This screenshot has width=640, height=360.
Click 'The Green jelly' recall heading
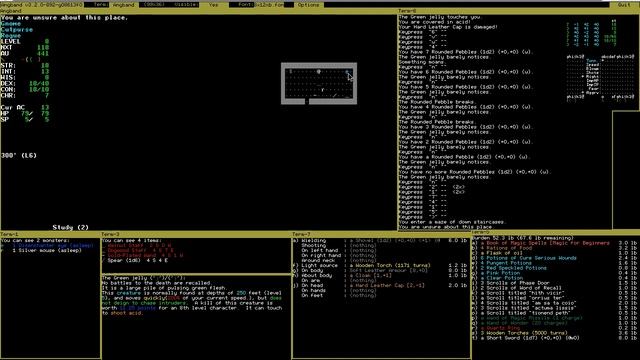(144, 278)
